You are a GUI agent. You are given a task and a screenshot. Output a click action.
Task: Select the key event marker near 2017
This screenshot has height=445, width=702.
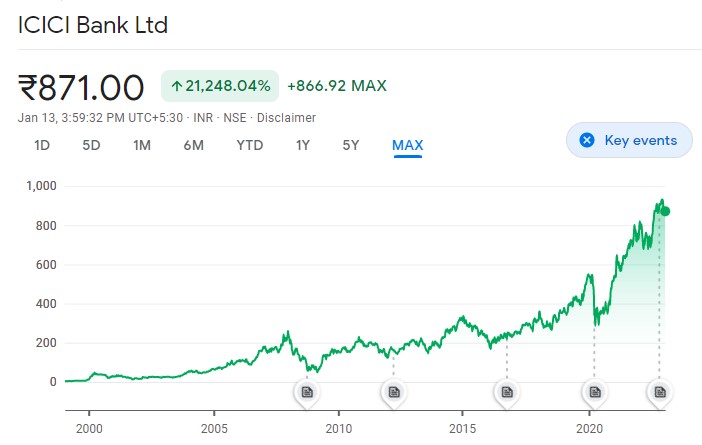507,392
